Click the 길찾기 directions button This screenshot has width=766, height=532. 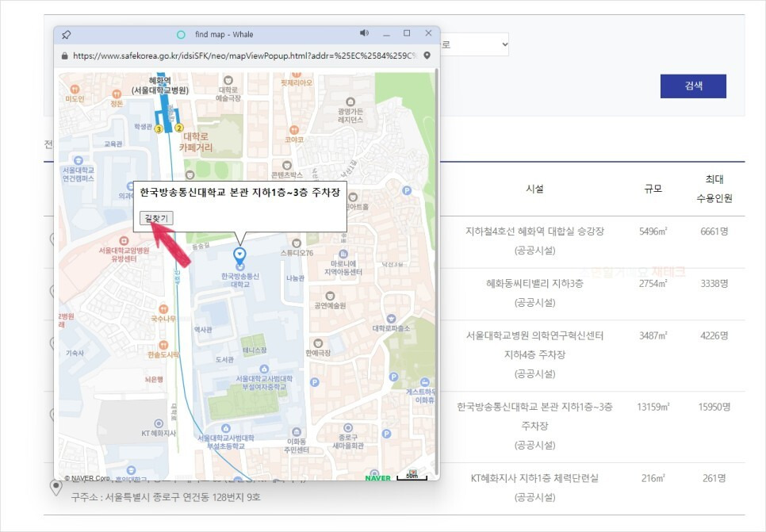[x=156, y=218]
